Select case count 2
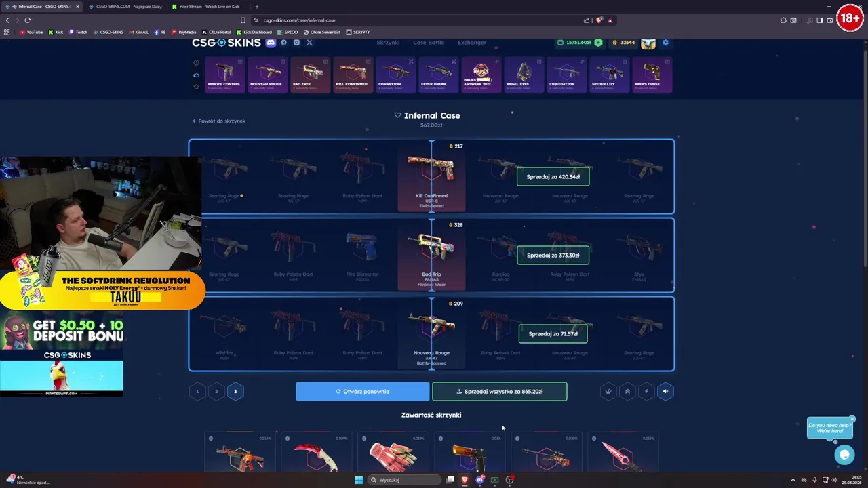868x488 pixels. (x=216, y=391)
